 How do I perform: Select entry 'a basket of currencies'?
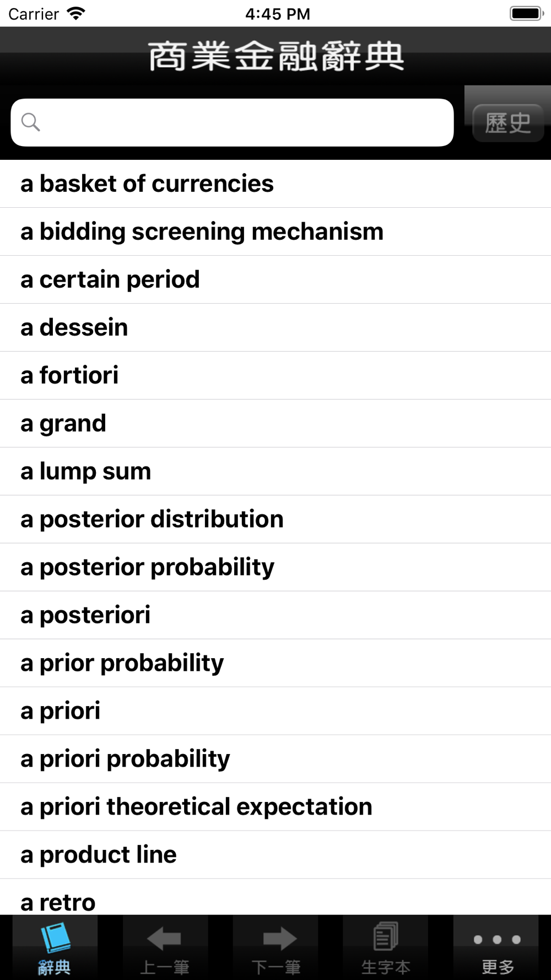[x=275, y=184]
